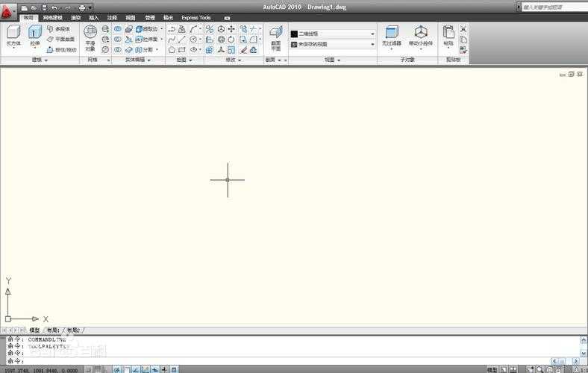Click the 平滑对象 (Smooth Object) mesh icon
This screenshot has height=373, width=588.
[90, 32]
